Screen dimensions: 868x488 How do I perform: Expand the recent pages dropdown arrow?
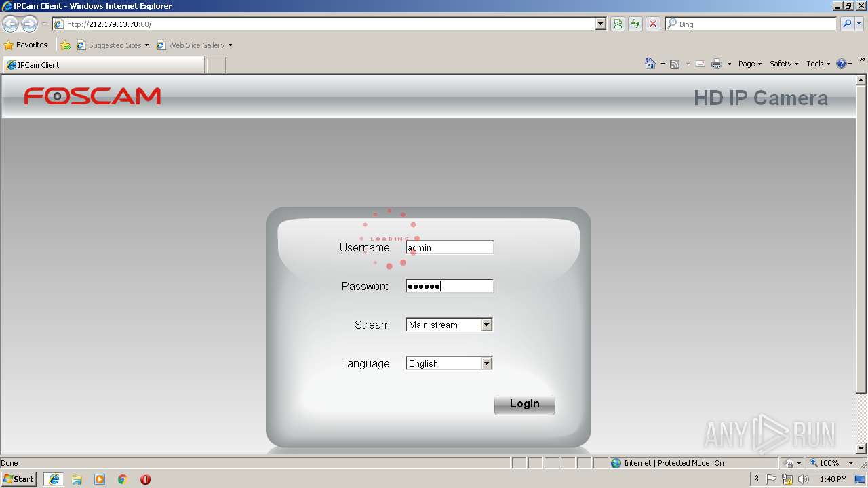pyautogui.click(x=44, y=24)
